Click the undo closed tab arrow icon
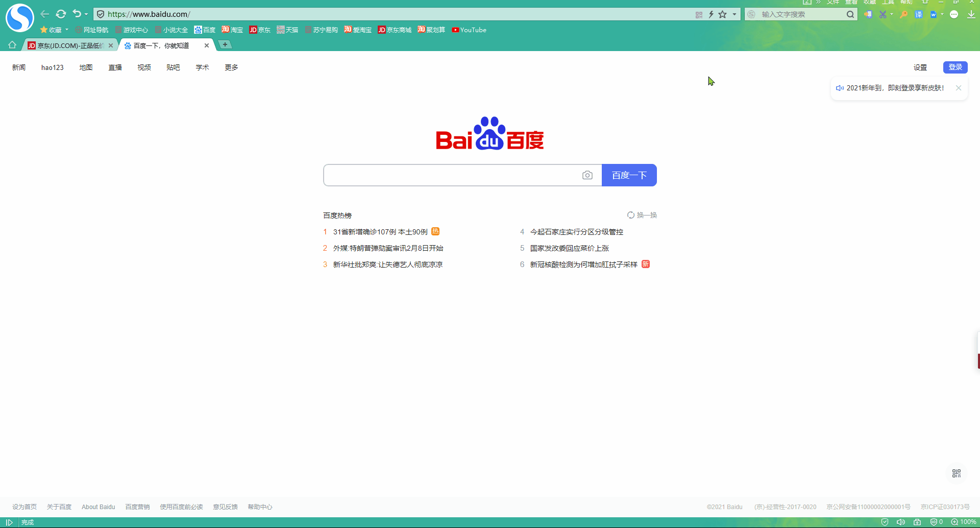The width and height of the screenshot is (980, 528). pyautogui.click(x=77, y=14)
